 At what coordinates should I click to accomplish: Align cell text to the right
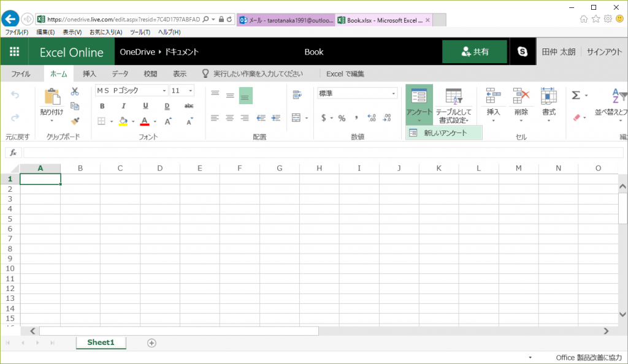[245, 118]
